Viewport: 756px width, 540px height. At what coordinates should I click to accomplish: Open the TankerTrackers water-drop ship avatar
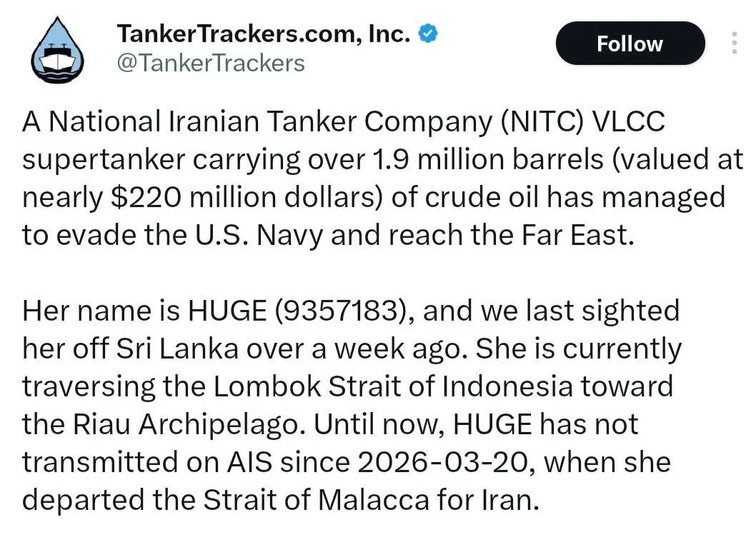tap(57, 50)
